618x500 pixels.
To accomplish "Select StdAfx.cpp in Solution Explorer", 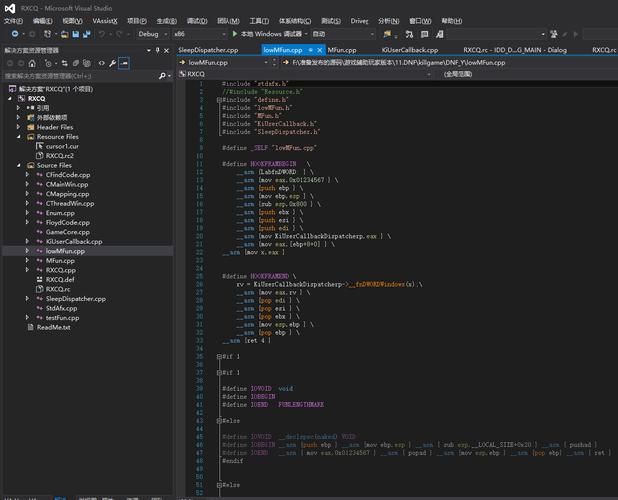I will pos(61,308).
